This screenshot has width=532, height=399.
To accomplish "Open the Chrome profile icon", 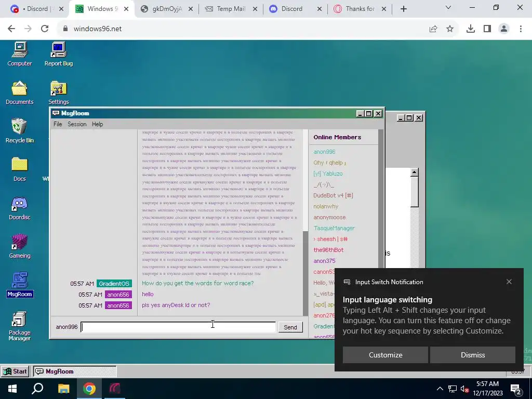I will click(x=504, y=29).
